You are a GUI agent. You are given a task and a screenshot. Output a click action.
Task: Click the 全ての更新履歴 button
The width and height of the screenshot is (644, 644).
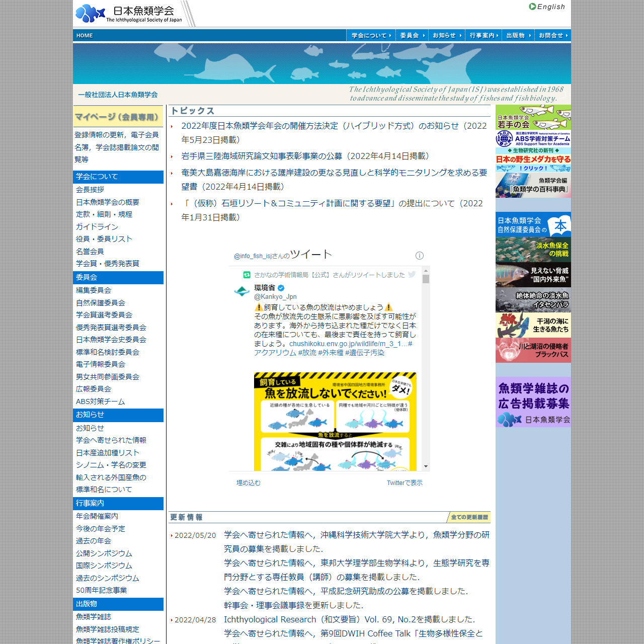(469, 517)
